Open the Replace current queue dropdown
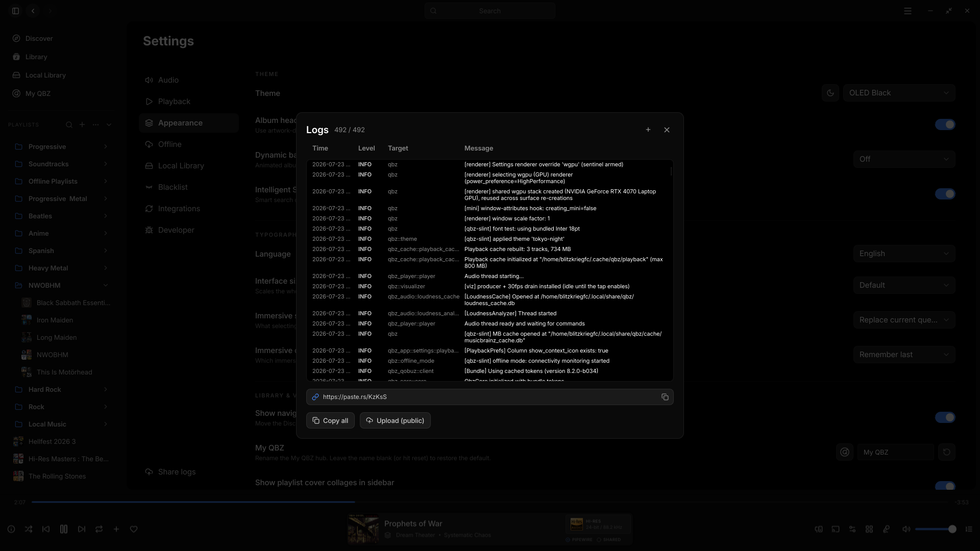Viewport: 980px width, 551px height. 904,320
